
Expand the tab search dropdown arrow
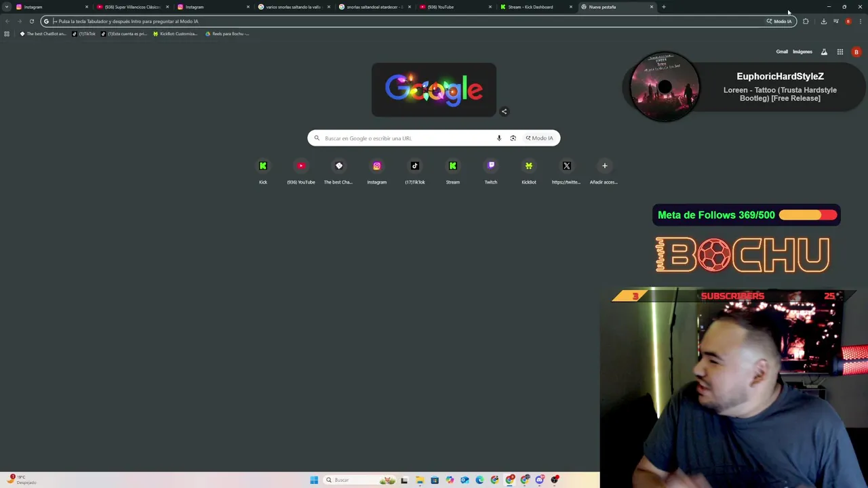point(7,7)
